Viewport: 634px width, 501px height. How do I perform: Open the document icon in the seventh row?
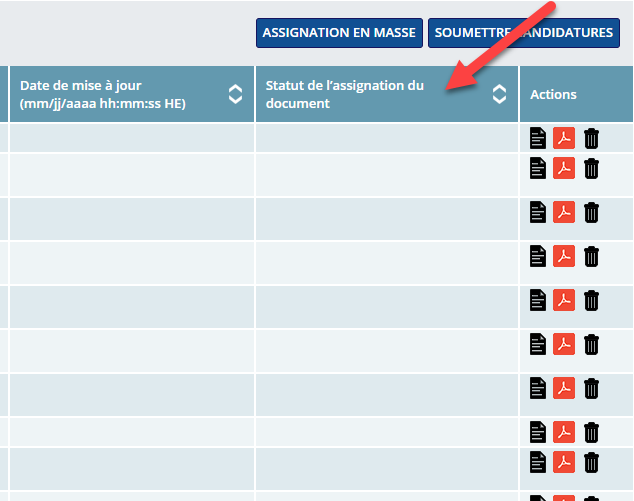pyautogui.click(x=538, y=388)
